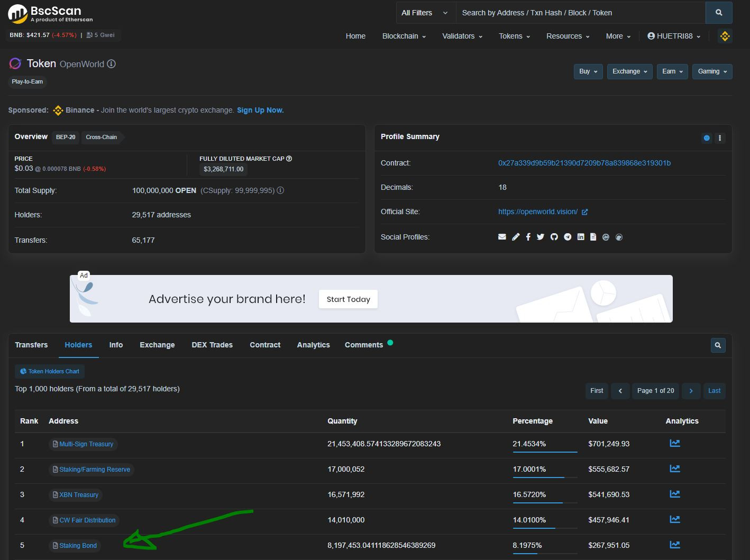This screenshot has height=560, width=750.
Task: Click the BscScan logo
Action: click(50, 14)
